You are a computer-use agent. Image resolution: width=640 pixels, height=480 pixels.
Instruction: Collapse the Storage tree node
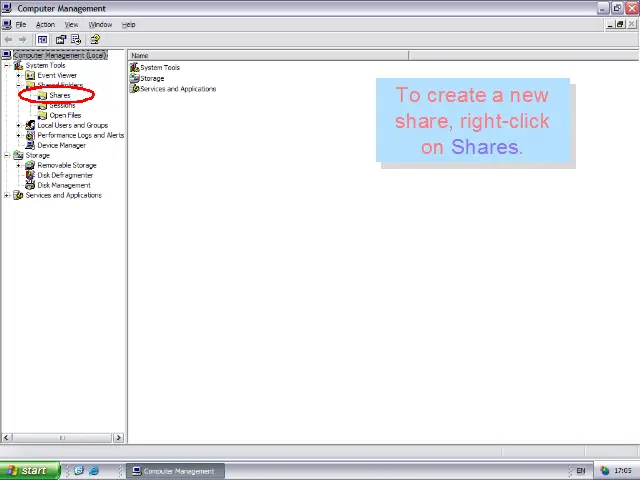(7, 156)
